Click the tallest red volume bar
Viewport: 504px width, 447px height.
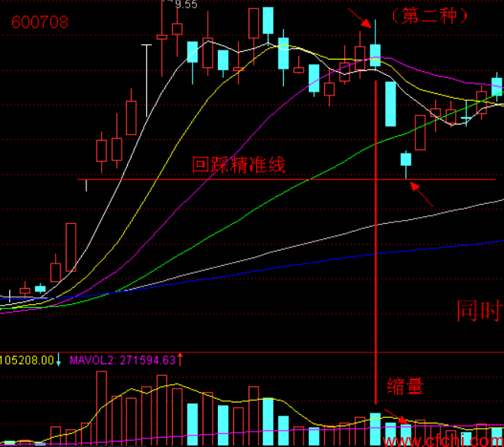102,408
